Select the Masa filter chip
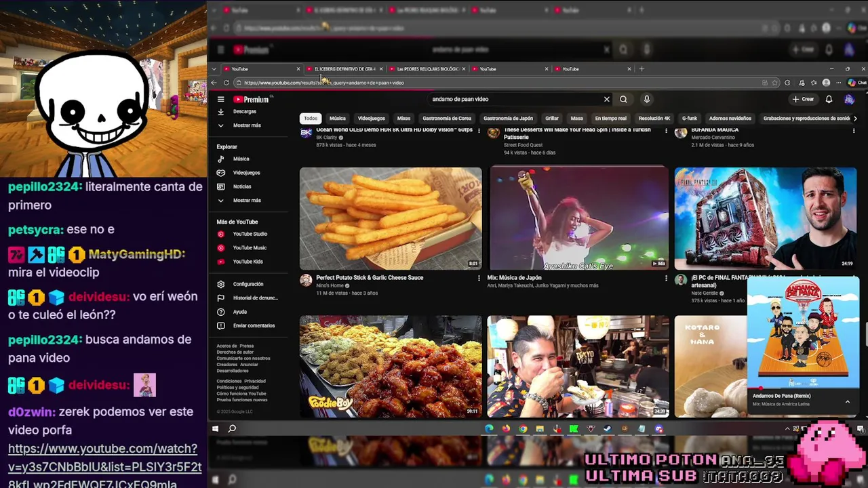This screenshot has height=488, width=868. pos(577,118)
